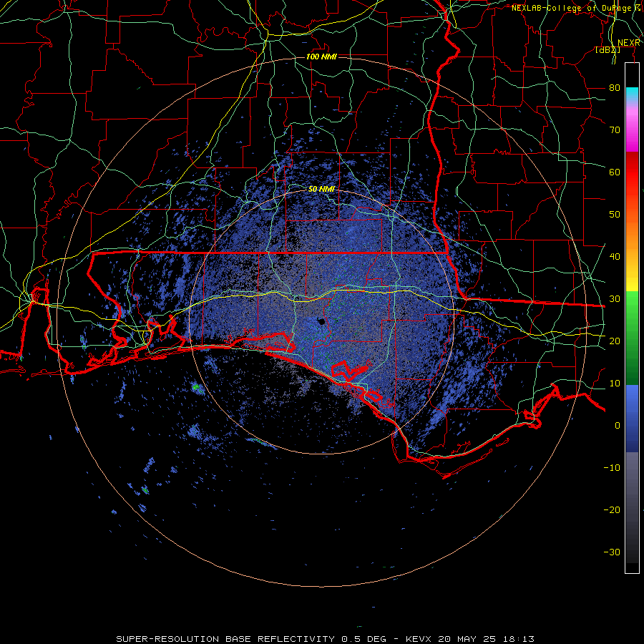Click the Super-Resolution Base Reflectivity caption
This screenshot has height=644, width=644.
[x=325, y=639]
